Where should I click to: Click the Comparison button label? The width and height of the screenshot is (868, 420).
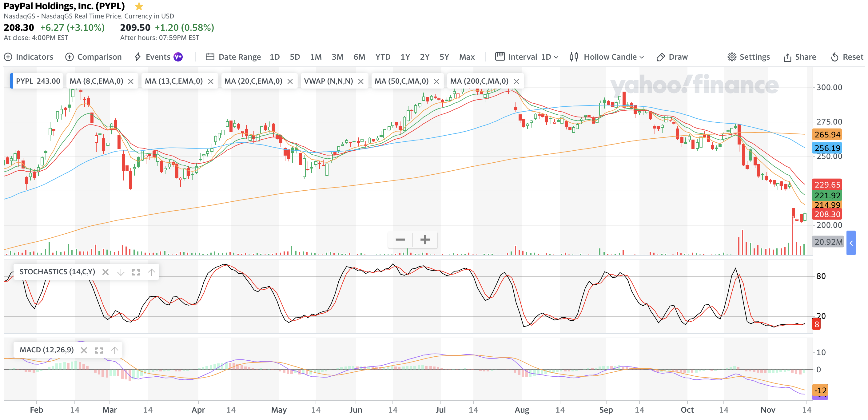(99, 57)
